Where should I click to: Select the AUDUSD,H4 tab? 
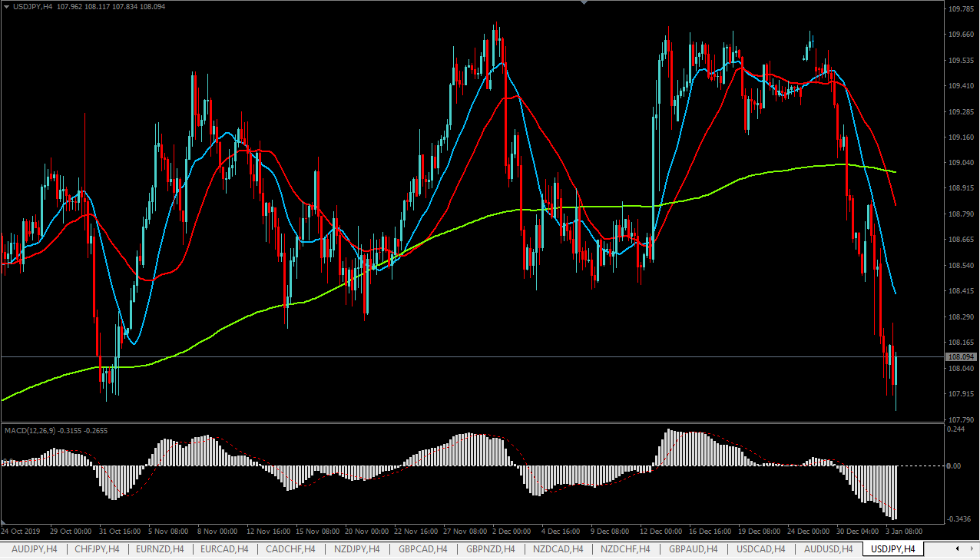click(x=828, y=549)
